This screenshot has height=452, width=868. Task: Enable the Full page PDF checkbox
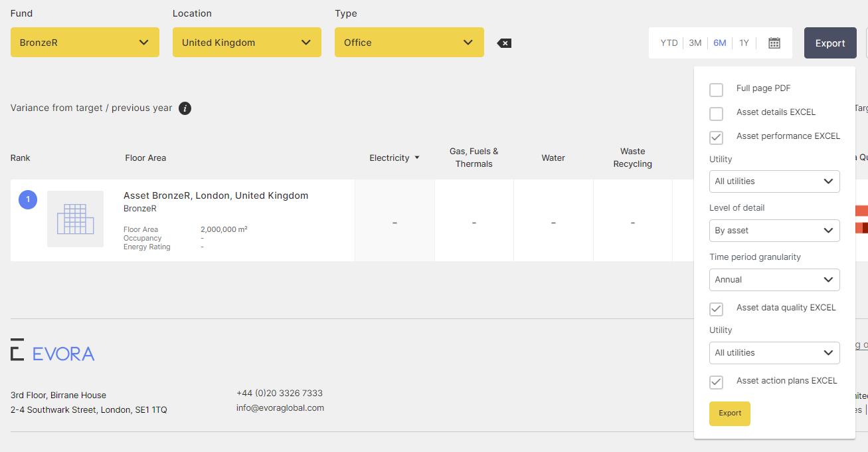tap(716, 90)
